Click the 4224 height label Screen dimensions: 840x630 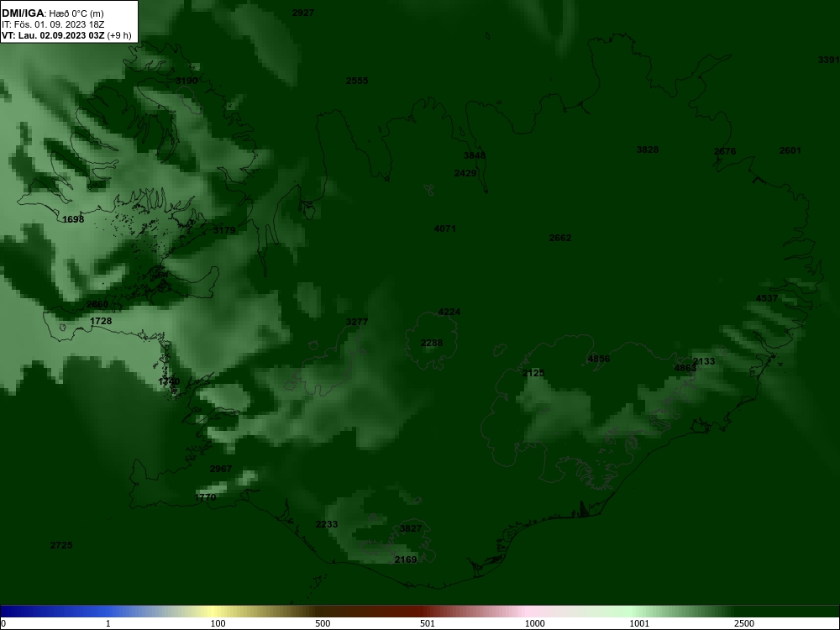coord(449,312)
